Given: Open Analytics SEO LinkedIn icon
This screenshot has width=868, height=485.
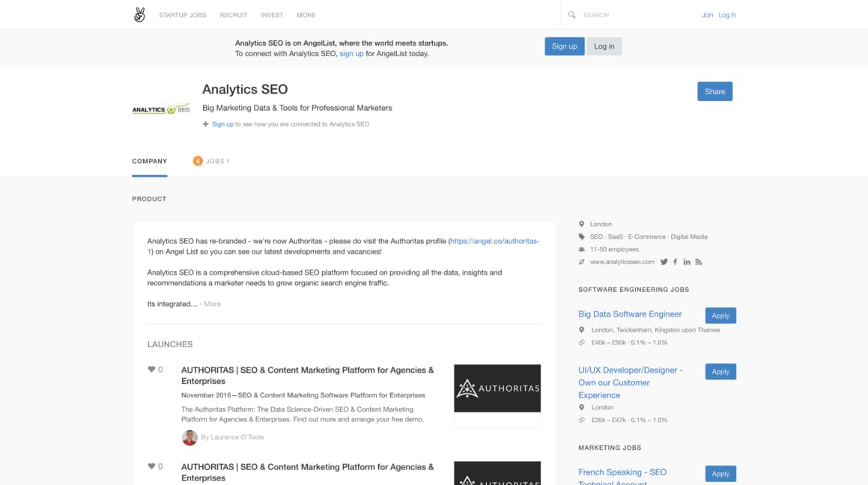Looking at the screenshot, I should pos(687,262).
